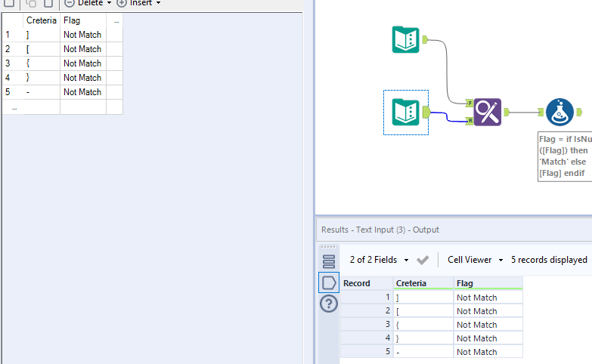Click the Delete minus-circle button

coord(69,3)
